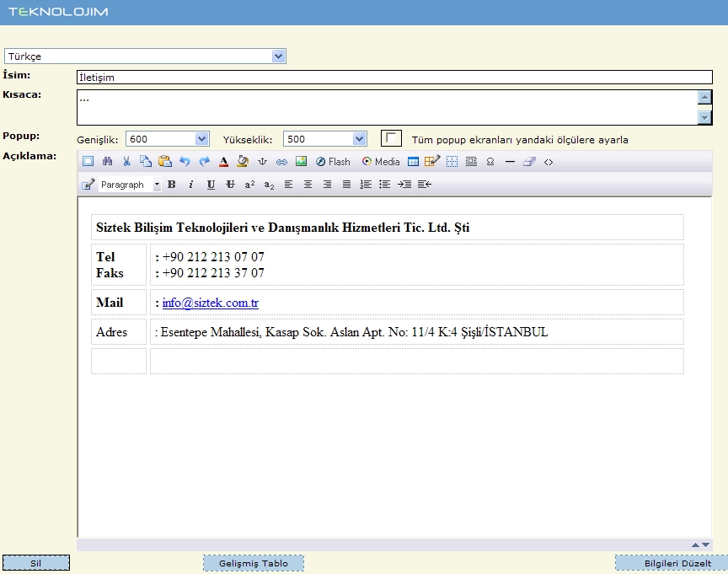728x574 pixels.
Task: Edit table properties with table-pencil icon
Action: 432,161
